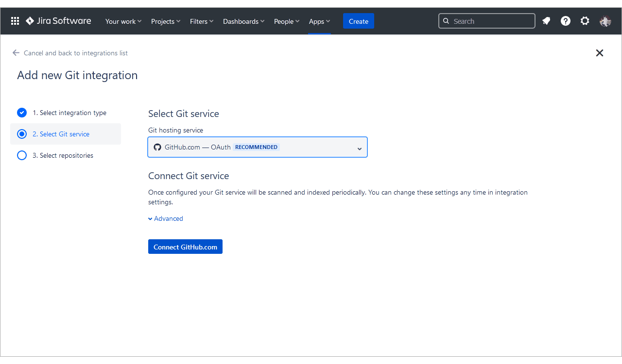Screen dimensions: 622x364
Task: Open the Apps menu
Action: click(x=319, y=21)
